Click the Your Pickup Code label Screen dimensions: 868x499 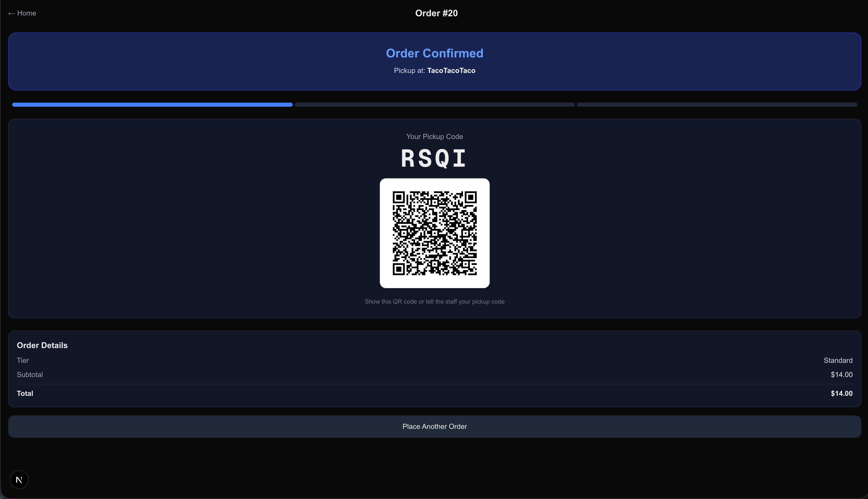[x=435, y=136]
